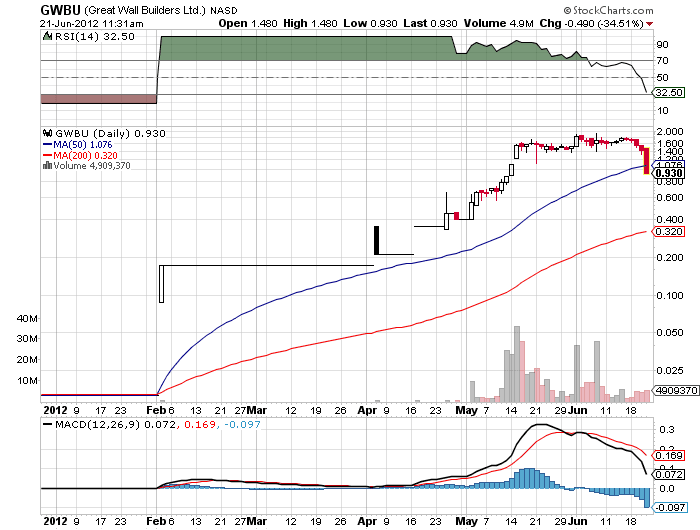Click the Low 0.930 value
This screenshot has height=530, width=700.
370,23
